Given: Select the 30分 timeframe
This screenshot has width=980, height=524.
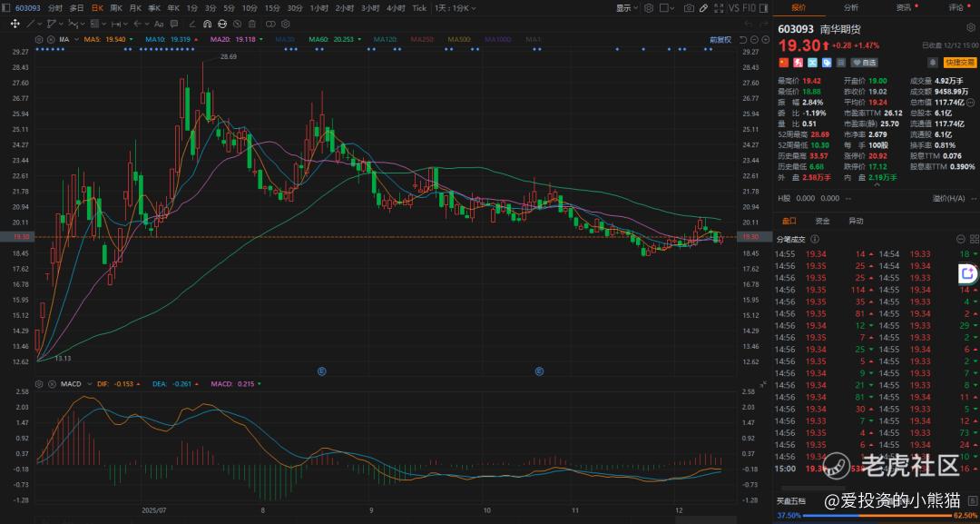Looking at the screenshot, I should click(x=295, y=8).
